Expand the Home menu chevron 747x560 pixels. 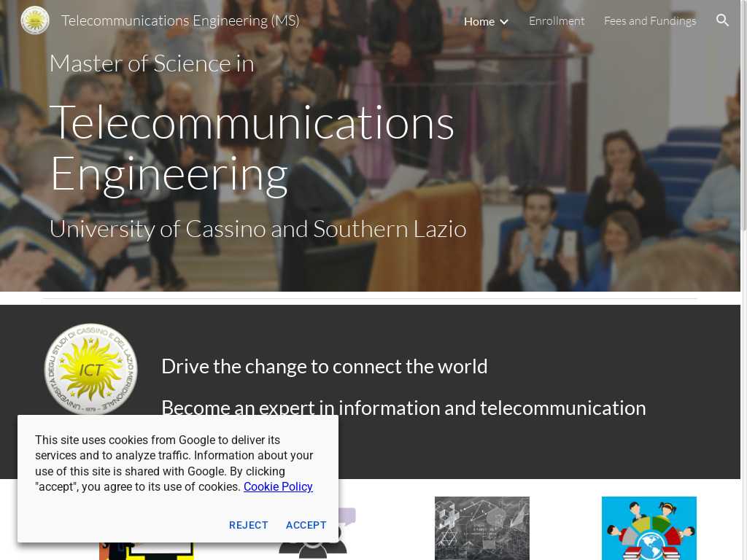[x=503, y=22]
